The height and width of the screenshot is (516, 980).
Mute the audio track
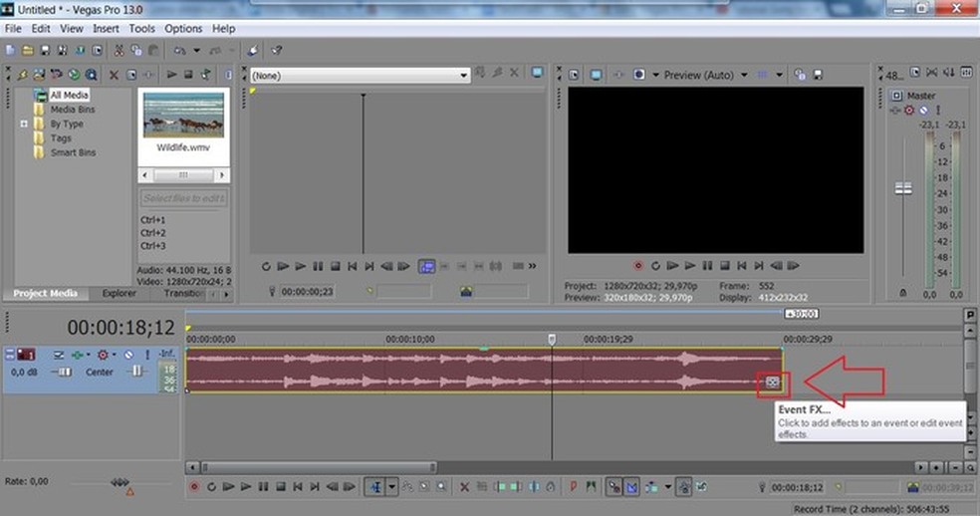tap(128, 355)
